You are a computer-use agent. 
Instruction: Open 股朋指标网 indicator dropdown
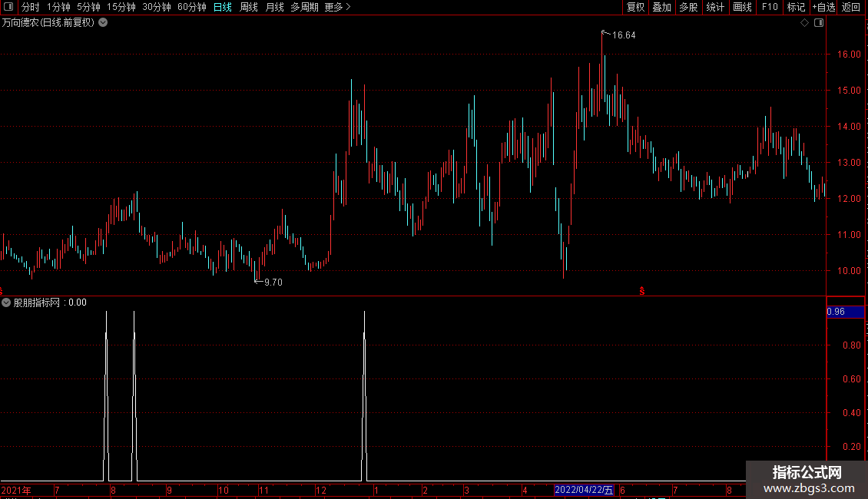(x=6, y=302)
